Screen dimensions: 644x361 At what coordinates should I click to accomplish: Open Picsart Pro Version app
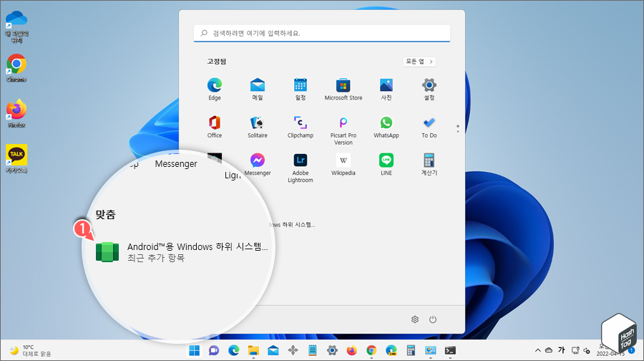click(343, 130)
